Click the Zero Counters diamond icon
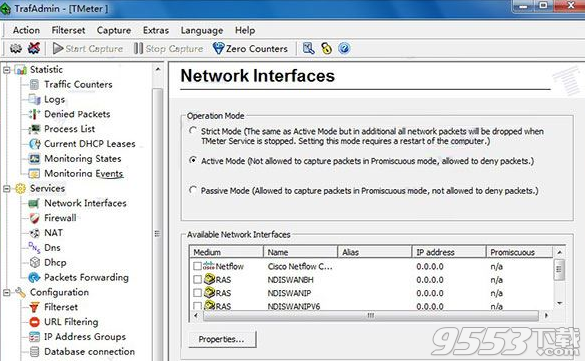 [218, 48]
